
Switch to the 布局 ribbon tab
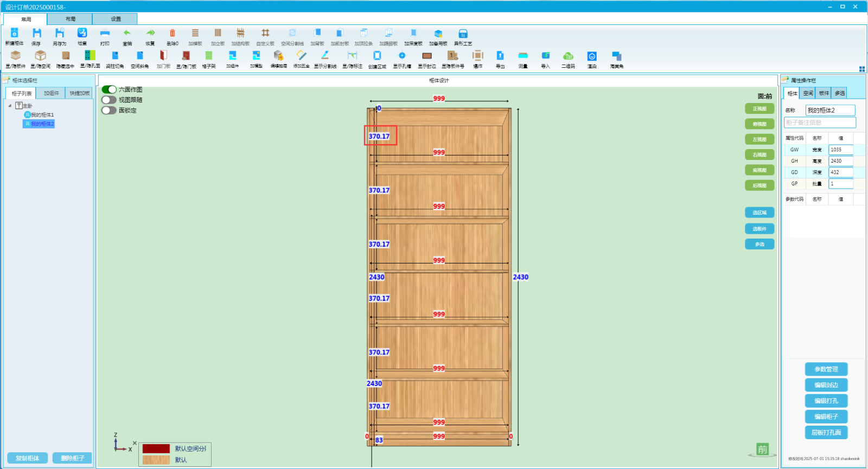pos(70,19)
